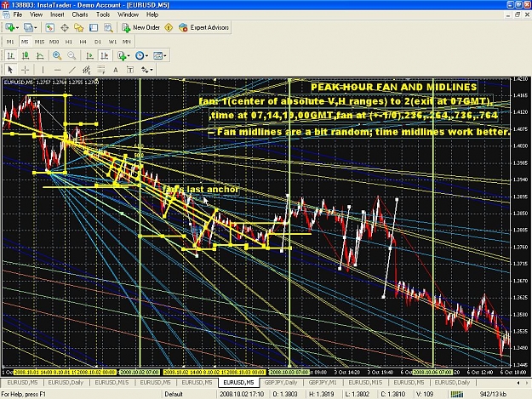Select the Arrows objects tool
The image size is (532, 399).
tap(145, 70)
